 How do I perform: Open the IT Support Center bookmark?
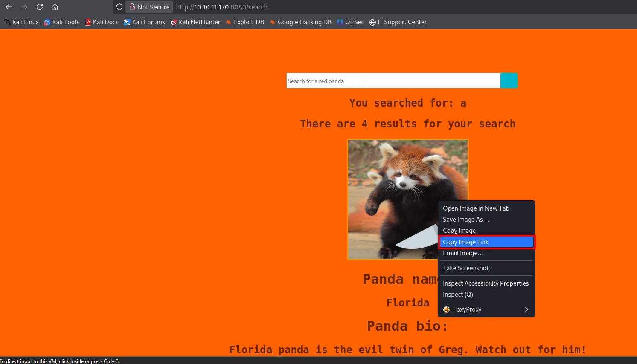point(398,22)
